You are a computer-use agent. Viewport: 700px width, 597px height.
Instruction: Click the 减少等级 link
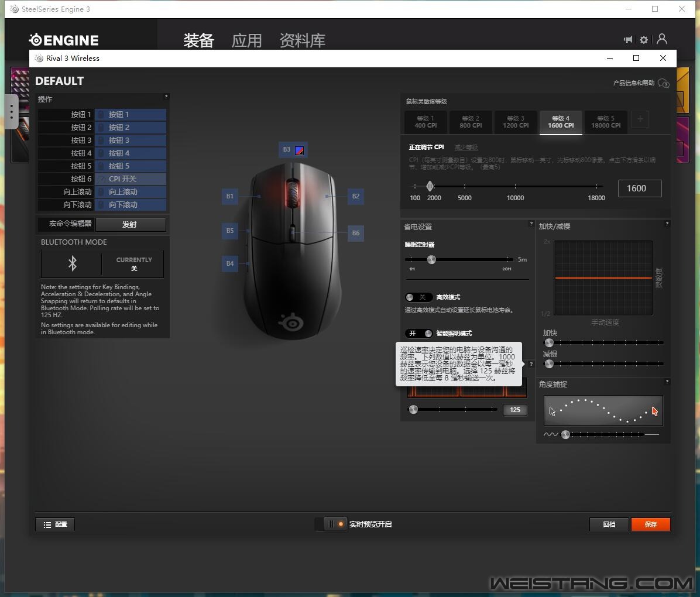pos(466,147)
